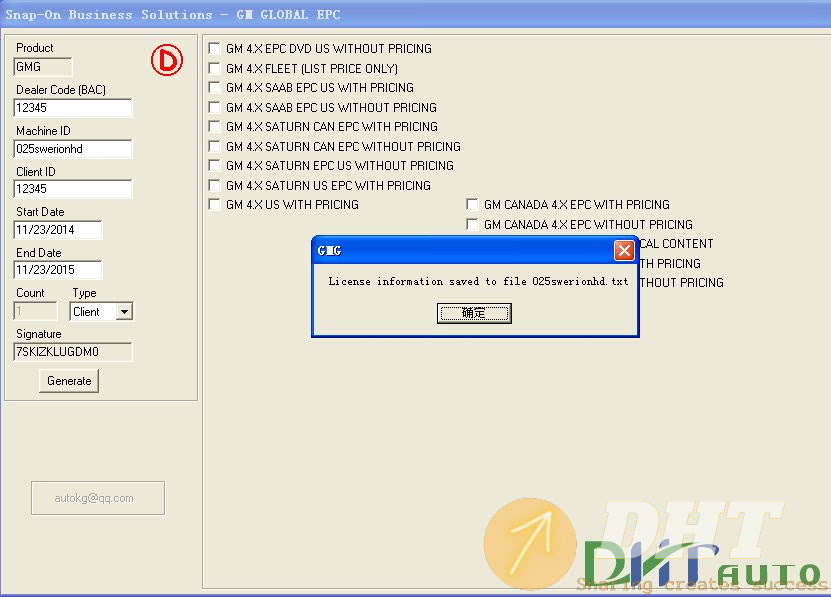Click the End Date label
Image resolution: width=831 pixels, height=597 pixels.
pyautogui.click(x=39, y=252)
